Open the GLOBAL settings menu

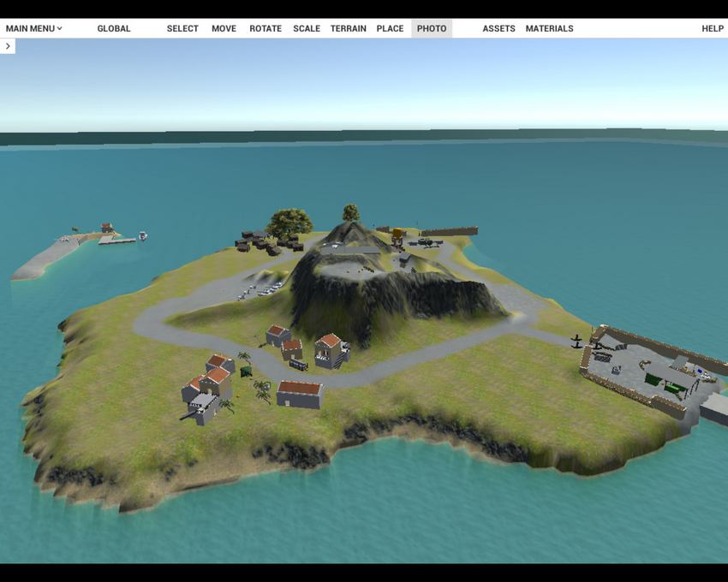pos(113,28)
